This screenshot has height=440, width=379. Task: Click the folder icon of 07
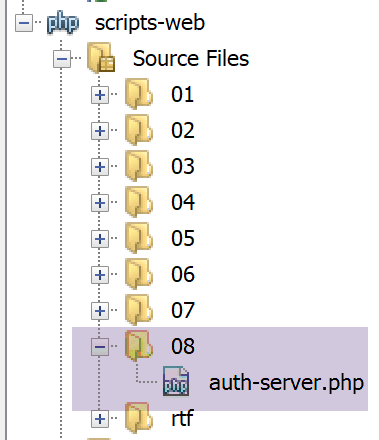tap(139, 310)
